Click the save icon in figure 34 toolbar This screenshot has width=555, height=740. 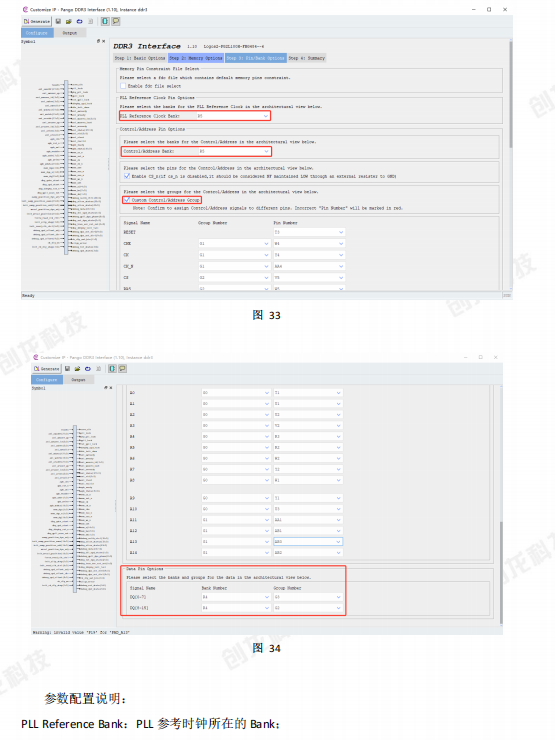[67, 369]
